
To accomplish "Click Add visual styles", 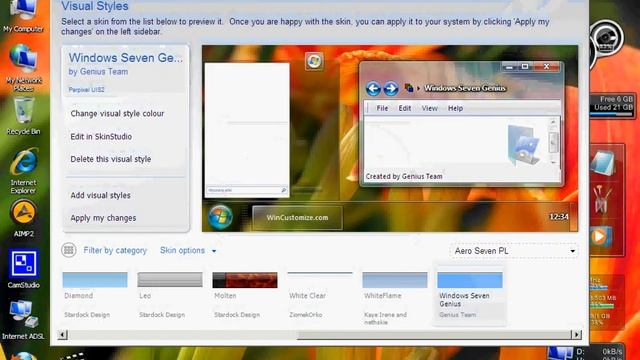I will tap(100, 196).
